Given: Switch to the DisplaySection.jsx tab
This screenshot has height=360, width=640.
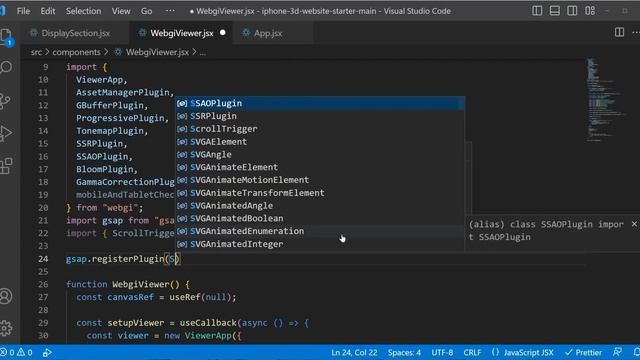Looking at the screenshot, I should 76,33.
